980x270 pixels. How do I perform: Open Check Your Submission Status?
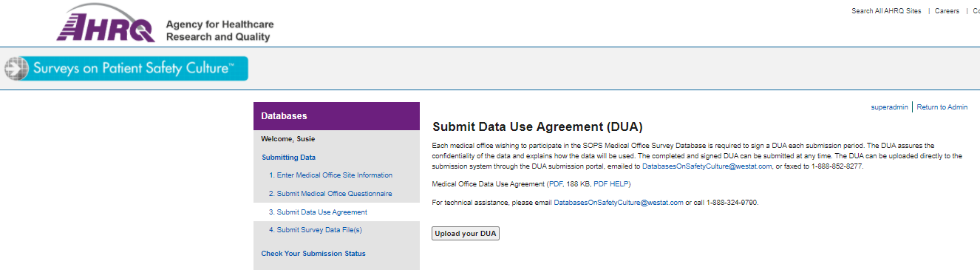(313, 254)
